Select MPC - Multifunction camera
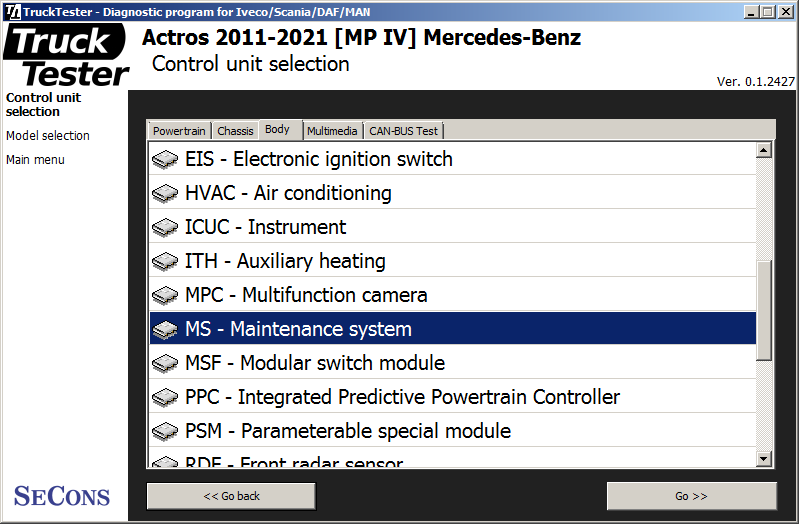The image size is (799, 524). (x=452, y=295)
